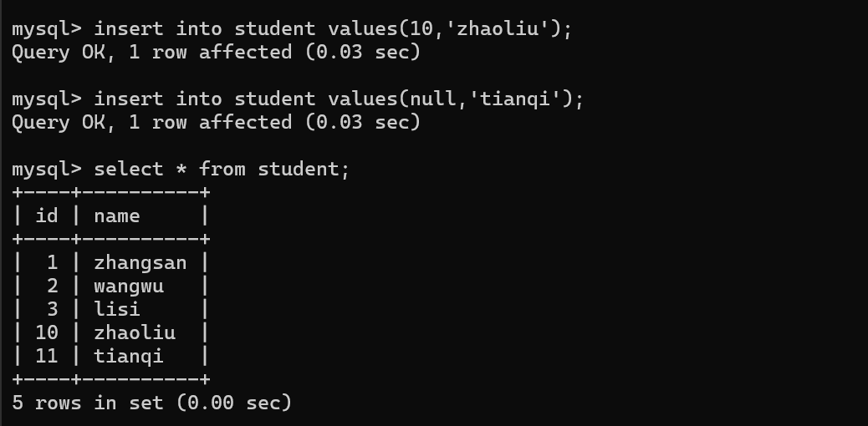Click the 'zhangsan' table cell
868x426 pixels.
point(140,263)
